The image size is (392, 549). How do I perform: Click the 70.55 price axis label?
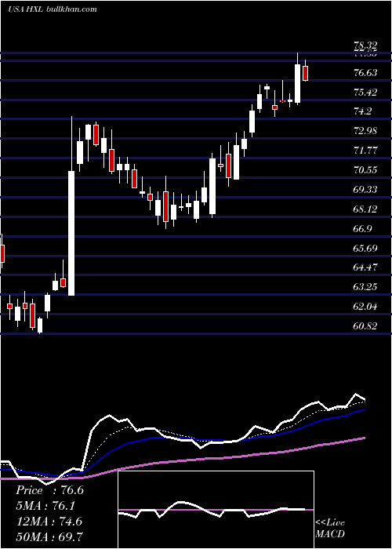pos(365,170)
